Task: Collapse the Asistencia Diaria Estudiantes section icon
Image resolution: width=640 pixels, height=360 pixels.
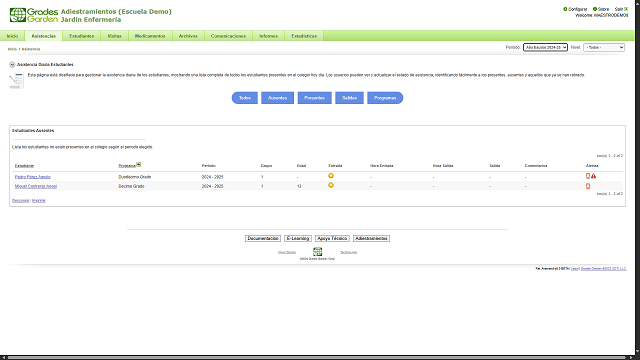Action: click(x=12, y=64)
